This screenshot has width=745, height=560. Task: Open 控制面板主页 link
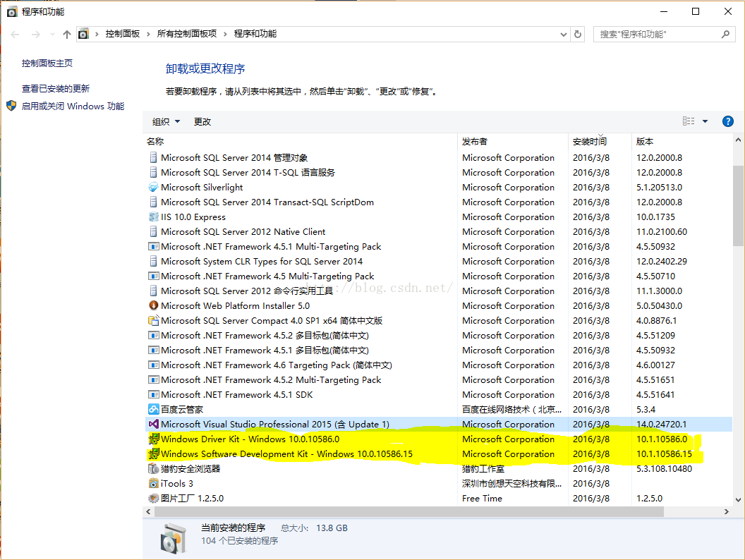coord(47,63)
